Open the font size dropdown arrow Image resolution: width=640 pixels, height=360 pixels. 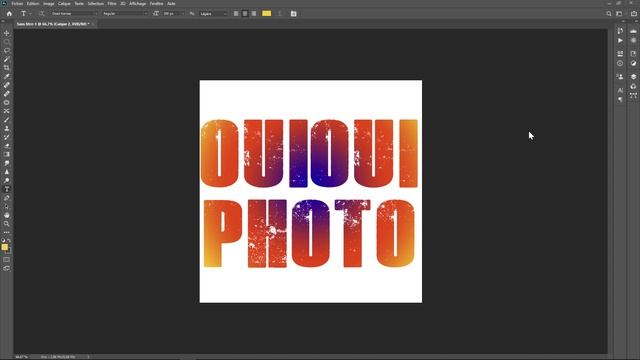182,13
